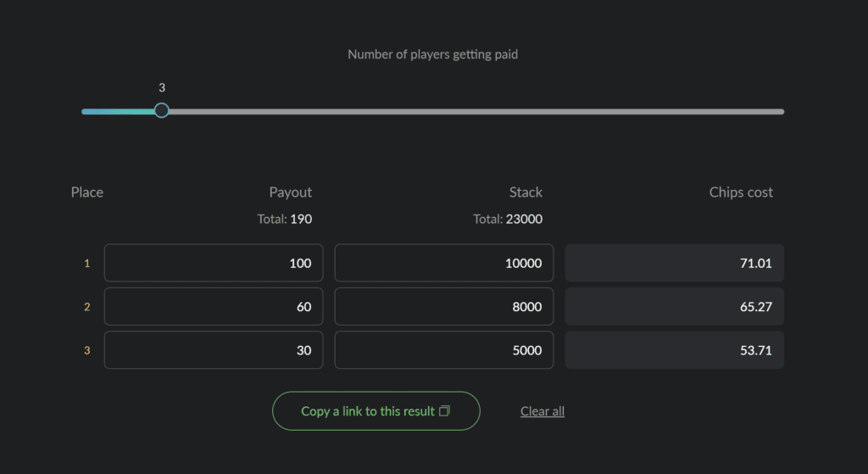The width and height of the screenshot is (868, 474).
Task: Focus the second place payout field showing 60
Action: coord(214,306)
